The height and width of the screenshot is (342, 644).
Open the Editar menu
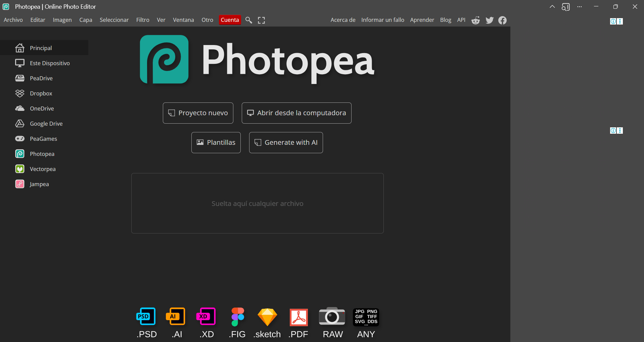tap(38, 20)
